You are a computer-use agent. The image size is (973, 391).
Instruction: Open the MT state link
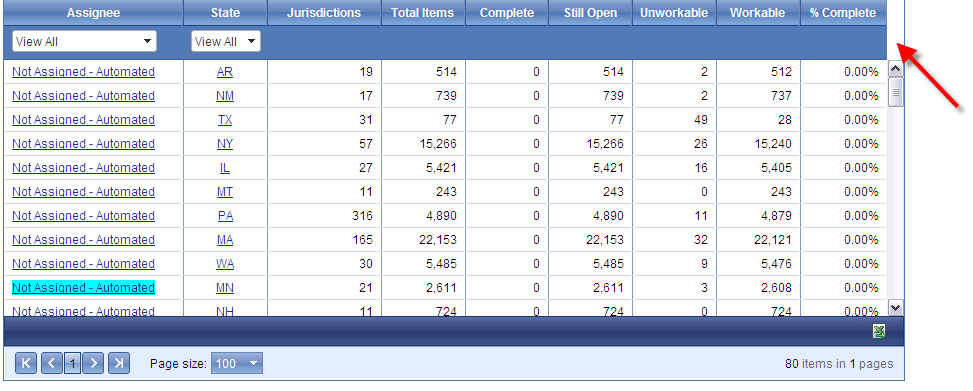coord(225,192)
